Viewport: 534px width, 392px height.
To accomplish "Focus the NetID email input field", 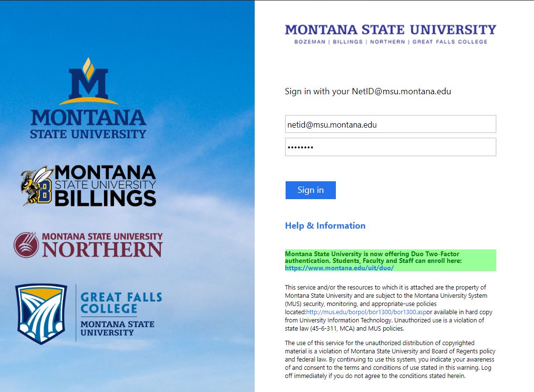I will pyautogui.click(x=390, y=124).
